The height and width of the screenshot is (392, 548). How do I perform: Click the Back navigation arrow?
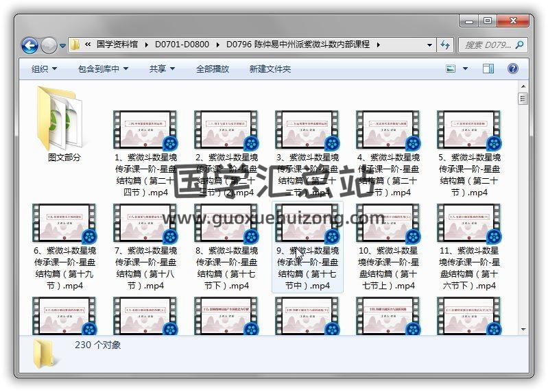tap(29, 45)
